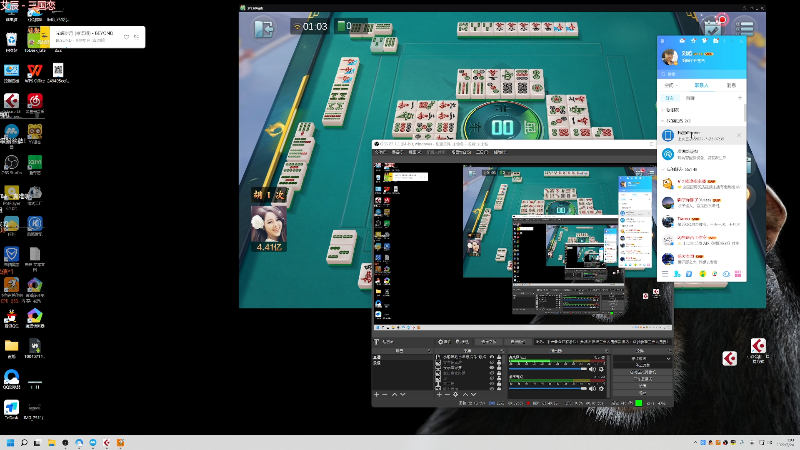Viewport: 800px width, 450px height.
Task: Click virtual camera button in OBS controls
Action: [642, 372]
